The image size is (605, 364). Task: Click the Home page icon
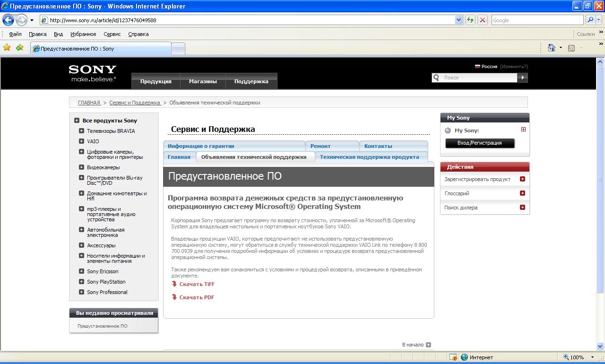pos(551,48)
